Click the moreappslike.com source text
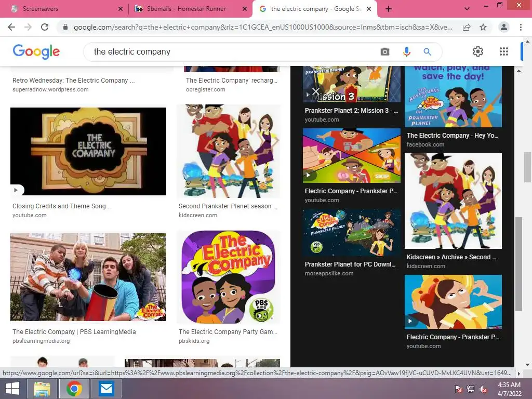The image size is (532, 399). coord(329,273)
